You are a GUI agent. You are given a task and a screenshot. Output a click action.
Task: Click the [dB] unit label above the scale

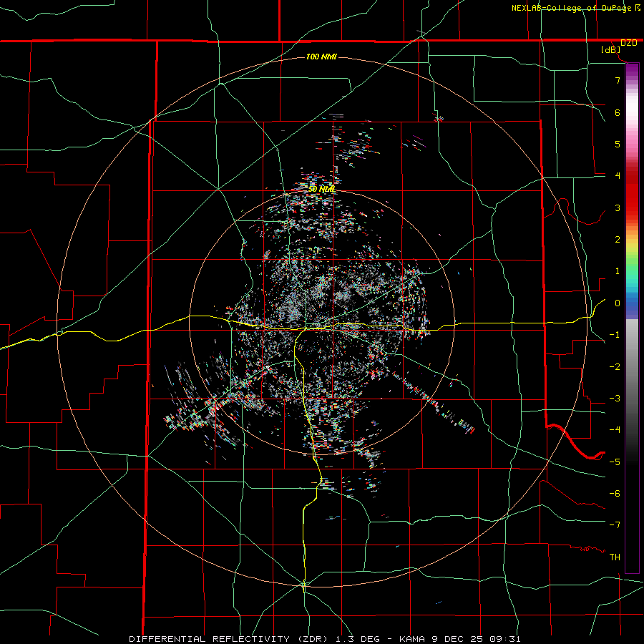[610, 50]
